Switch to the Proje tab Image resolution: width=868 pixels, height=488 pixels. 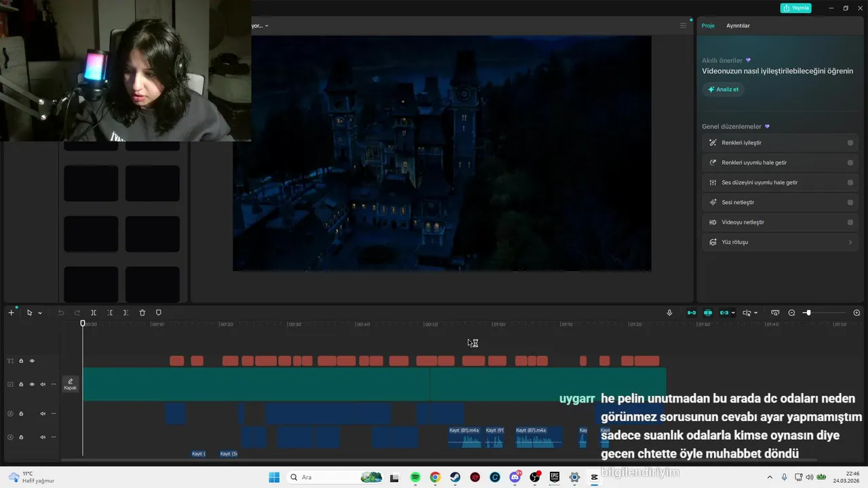pyautogui.click(x=708, y=26)
